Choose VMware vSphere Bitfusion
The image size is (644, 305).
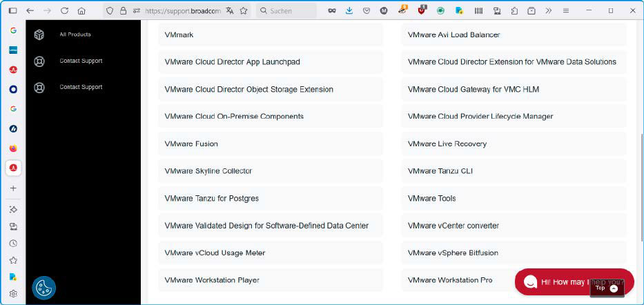tap(514, 253)
